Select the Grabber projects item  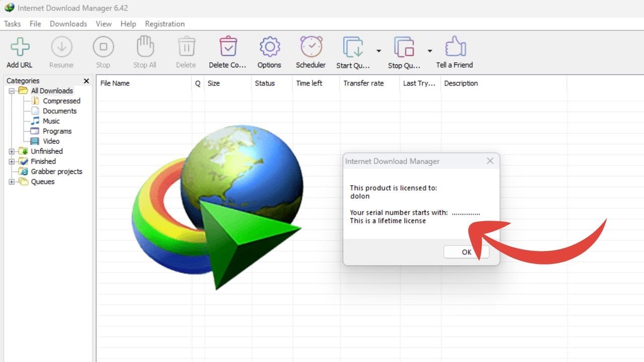pos(56,171)
